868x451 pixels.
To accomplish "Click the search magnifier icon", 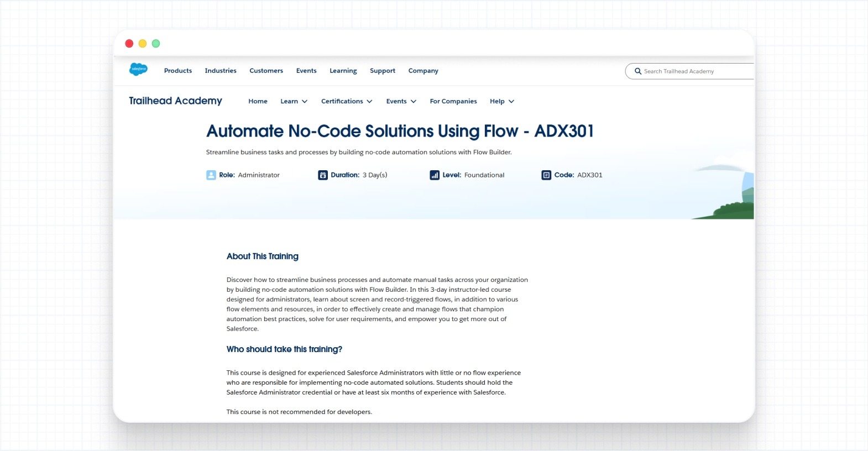I will click(638, 71).
